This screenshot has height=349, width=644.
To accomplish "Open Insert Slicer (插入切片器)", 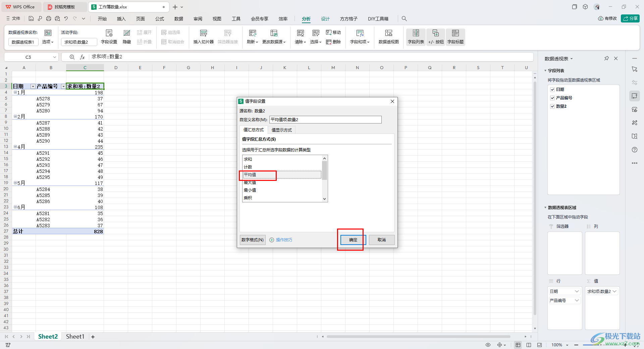I will click(203, 37).
